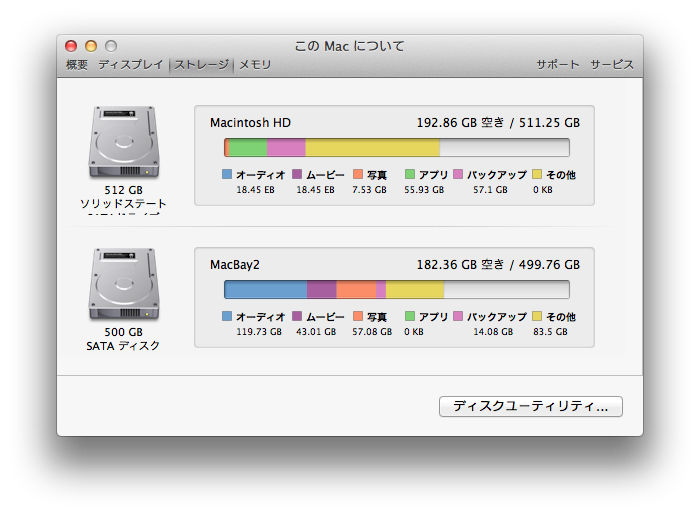
Task: Click the window title この Mac について
Action: click(350, 46)
